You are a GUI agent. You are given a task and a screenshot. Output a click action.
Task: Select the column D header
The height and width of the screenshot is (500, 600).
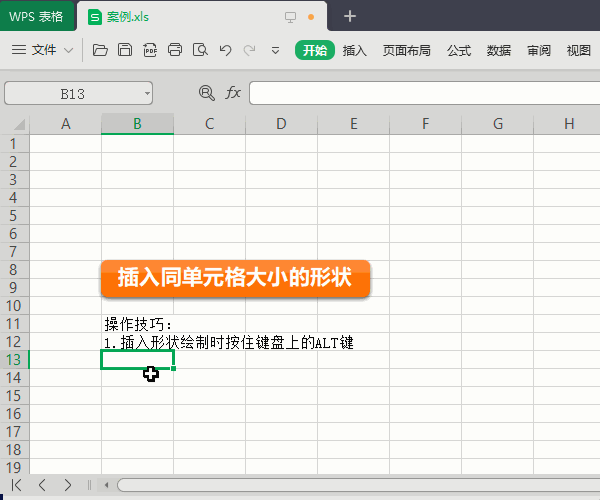[x=281, y=124]
